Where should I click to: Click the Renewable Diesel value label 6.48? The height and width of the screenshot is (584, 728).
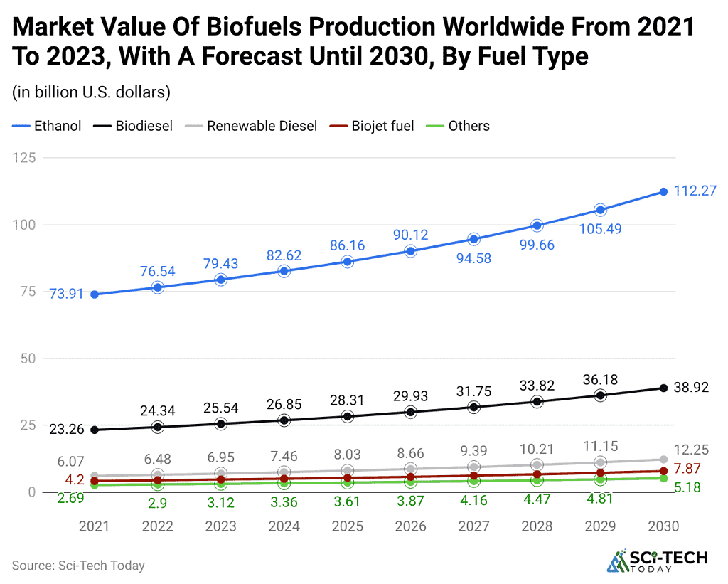pyautogui.click(x=158, y=459)
